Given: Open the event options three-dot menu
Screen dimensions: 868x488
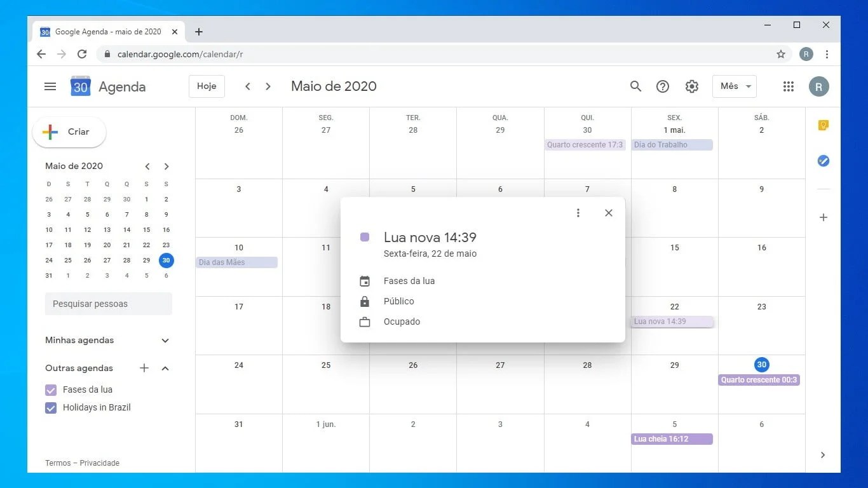Looking at the screenshot, I should [578, 213].
